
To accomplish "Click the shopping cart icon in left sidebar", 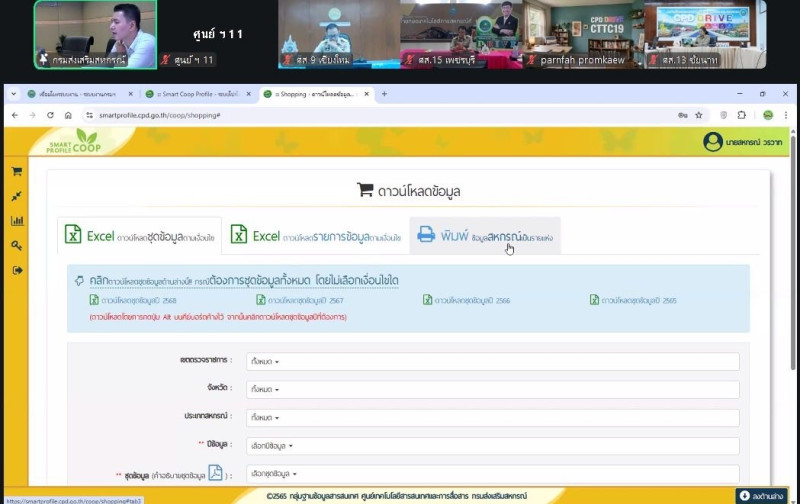I will pos(17,171).
